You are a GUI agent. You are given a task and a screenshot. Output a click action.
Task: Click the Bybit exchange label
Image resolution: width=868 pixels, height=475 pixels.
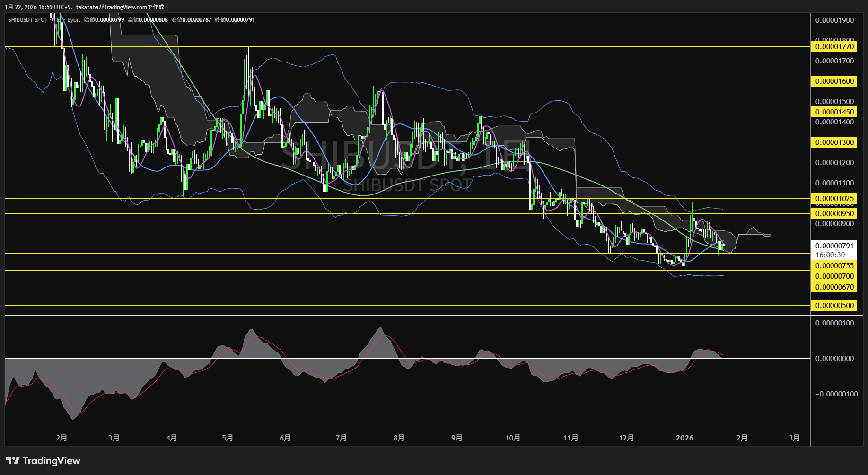(74, 20)
